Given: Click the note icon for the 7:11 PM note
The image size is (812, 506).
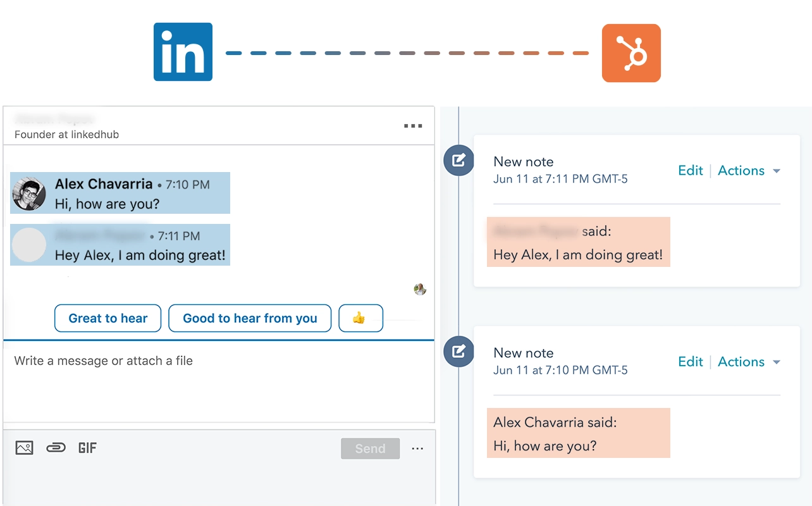Looking at the screenshot, I should 459,161.
